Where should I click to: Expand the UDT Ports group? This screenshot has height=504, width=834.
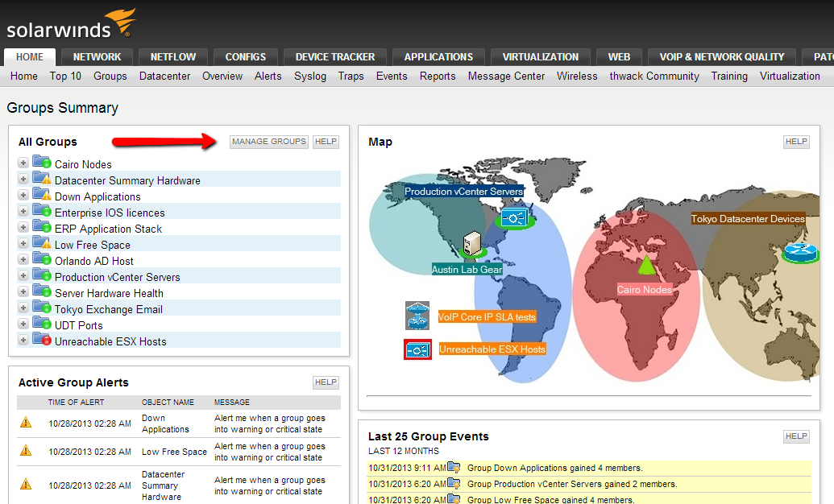coord(23,324)
